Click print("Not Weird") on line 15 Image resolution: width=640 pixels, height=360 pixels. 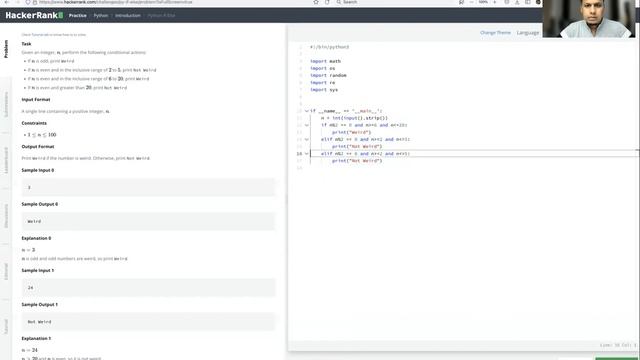[357, 147]
